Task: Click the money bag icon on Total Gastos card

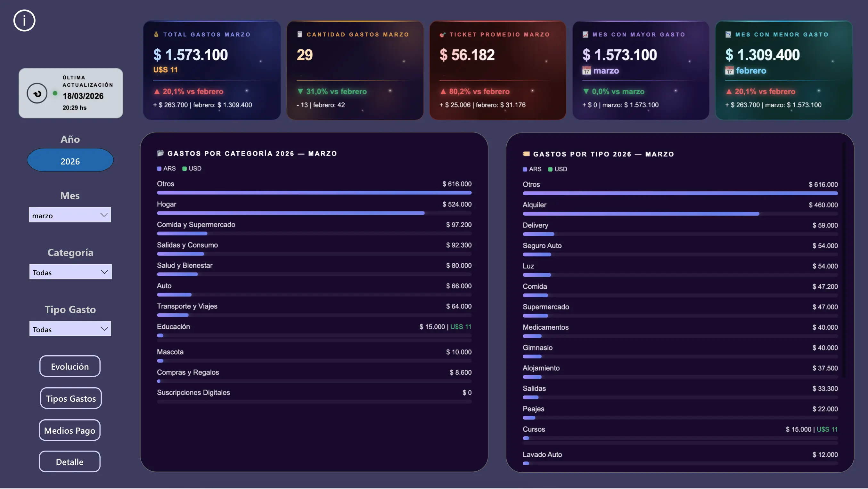Action: pos(156,34)
